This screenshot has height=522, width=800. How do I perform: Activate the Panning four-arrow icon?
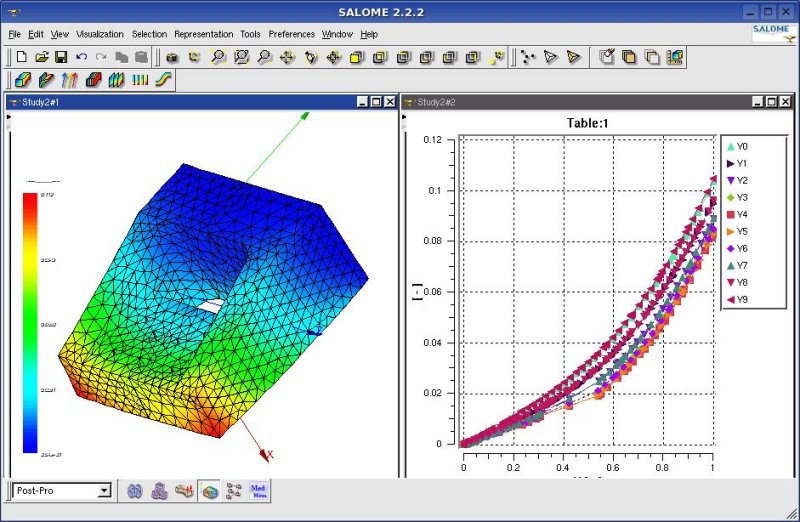coord(287,57)
